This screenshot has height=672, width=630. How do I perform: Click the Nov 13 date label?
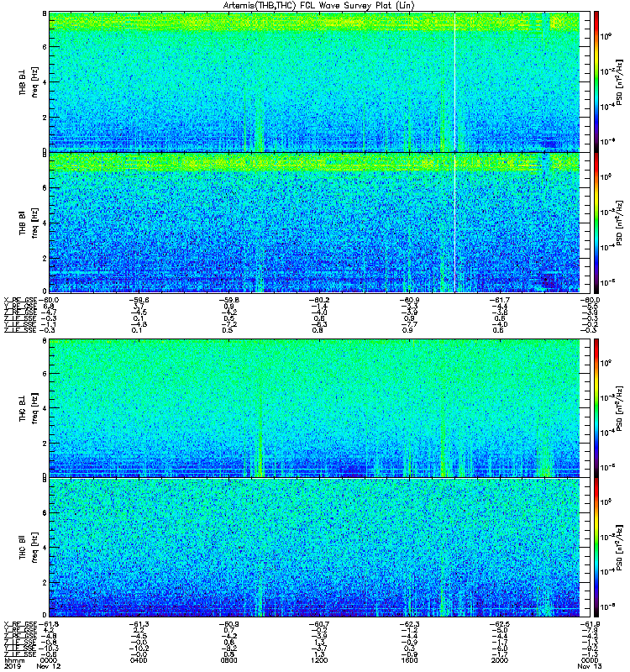(x=590, y=666)
